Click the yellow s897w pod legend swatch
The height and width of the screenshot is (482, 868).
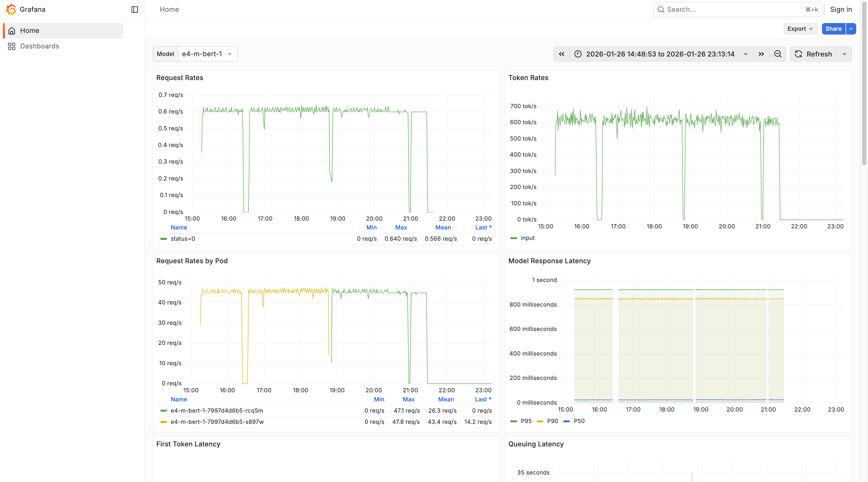[163, 422]
